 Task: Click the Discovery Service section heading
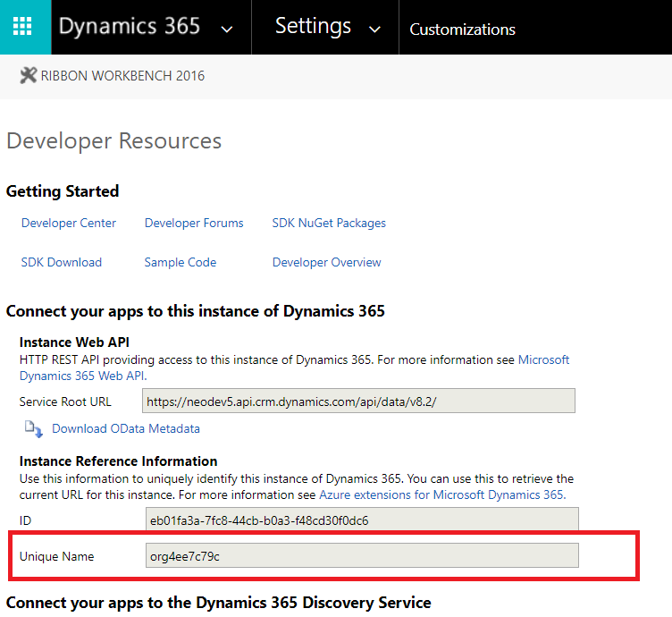click(x=219, y=603)
